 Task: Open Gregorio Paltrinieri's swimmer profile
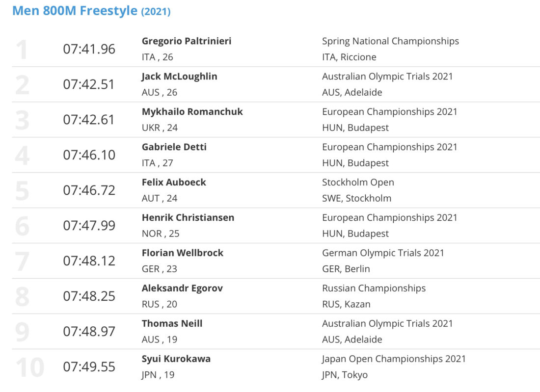click(187, 41)
